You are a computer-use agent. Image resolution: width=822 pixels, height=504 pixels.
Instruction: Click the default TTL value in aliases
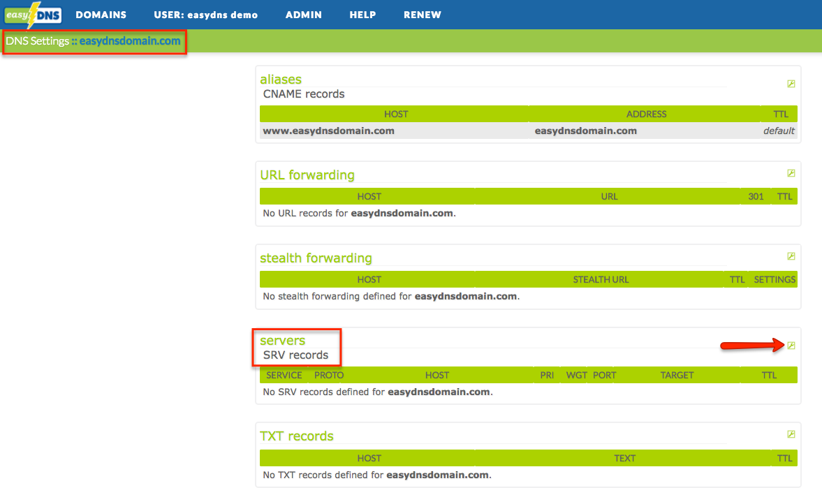779,131
